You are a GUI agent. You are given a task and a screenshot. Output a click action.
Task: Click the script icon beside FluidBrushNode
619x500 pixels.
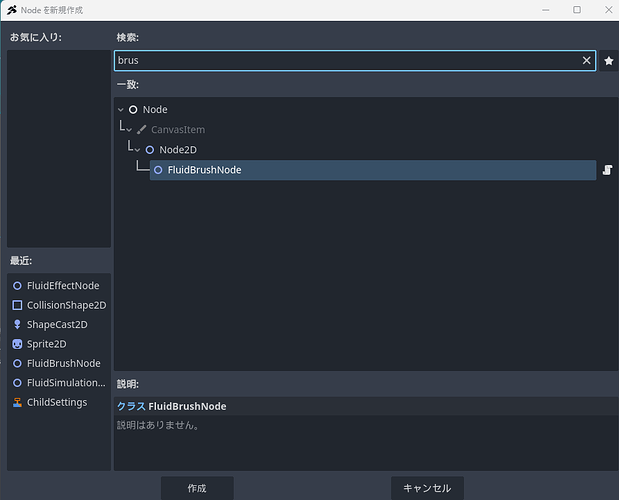click(x=607, y=170)
